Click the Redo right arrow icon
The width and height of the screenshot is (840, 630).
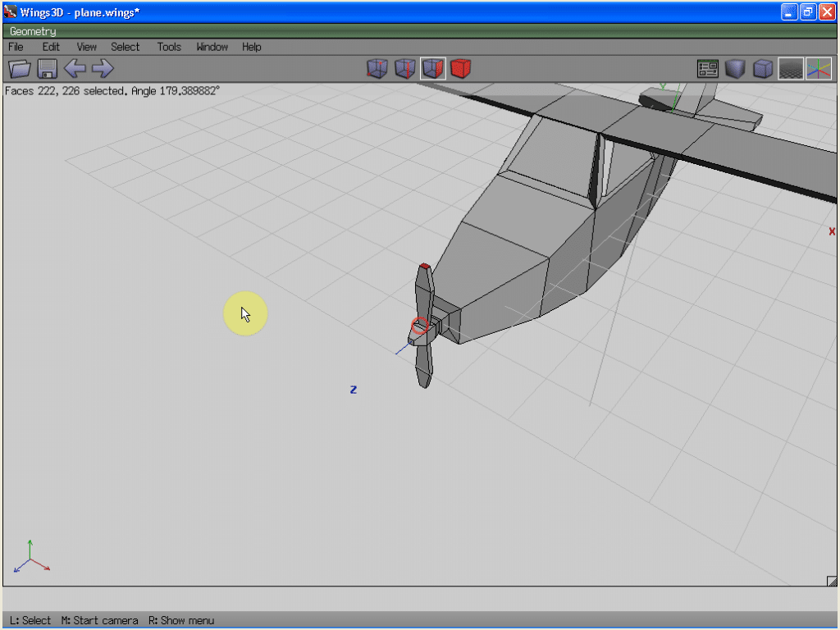coord(103,69)
